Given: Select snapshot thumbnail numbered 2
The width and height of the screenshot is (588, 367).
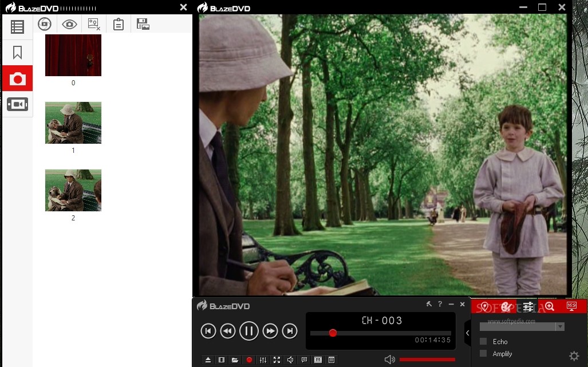Looking at the screenshot, I should coord(73,190).
